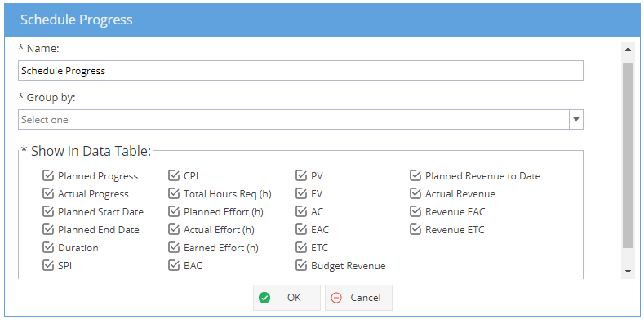
Task: Uncheck the Actual Progress checkbox
Action: [48, 193]
